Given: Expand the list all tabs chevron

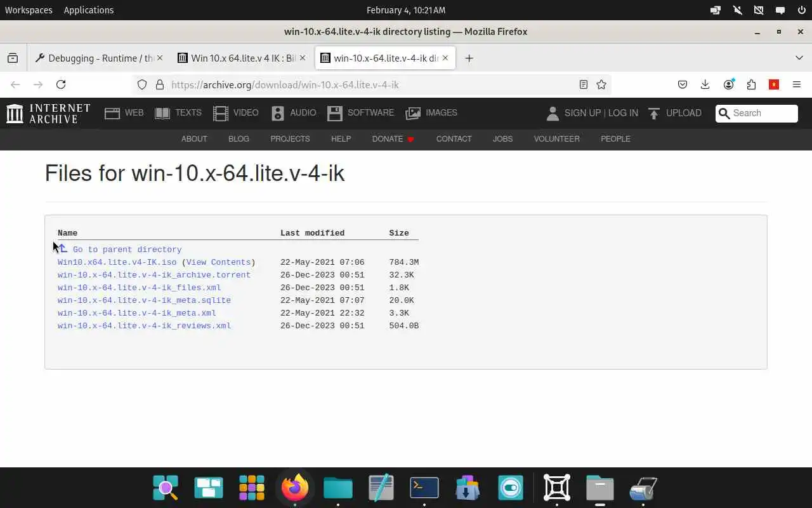Looking at the screenshot, I should (x=799, y=58).
